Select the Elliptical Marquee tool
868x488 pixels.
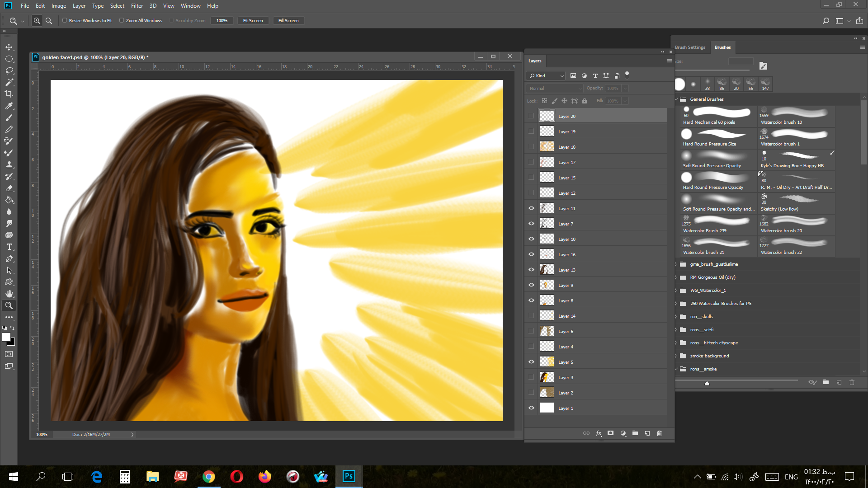pyautogui.click(x=9, y=59)
